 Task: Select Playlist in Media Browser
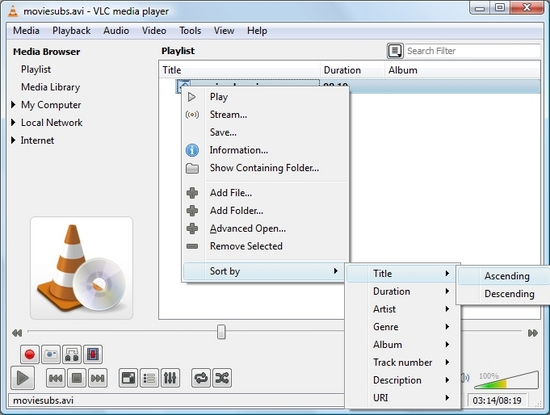36,69
